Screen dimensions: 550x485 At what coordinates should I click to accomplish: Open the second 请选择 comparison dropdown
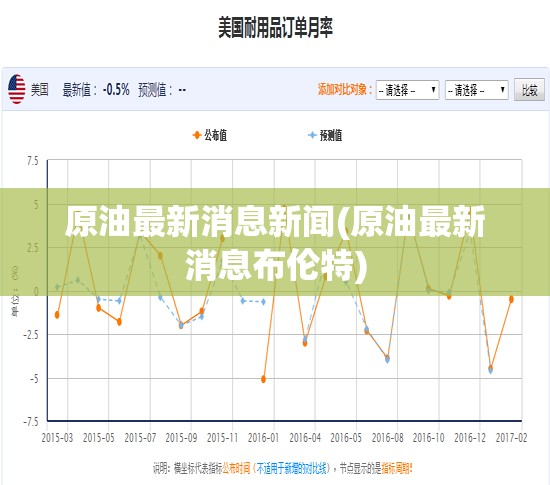tap(476, 90)
